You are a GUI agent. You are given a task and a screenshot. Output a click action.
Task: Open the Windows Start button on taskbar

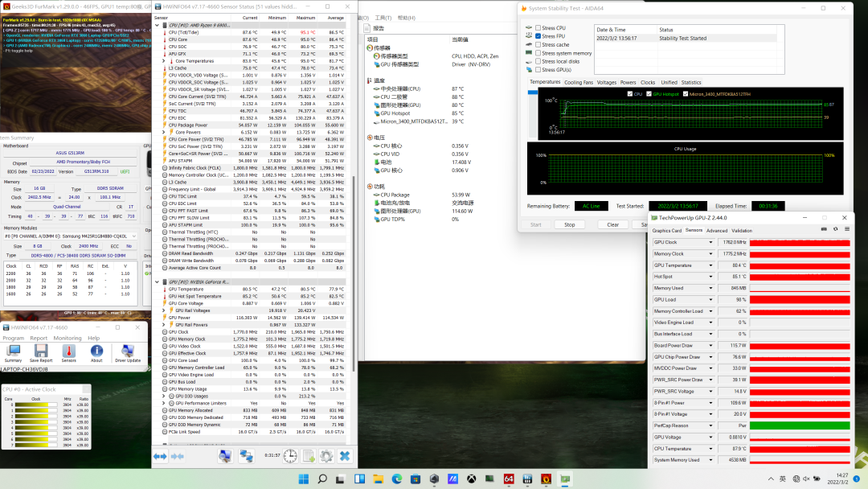pos(304,479)
